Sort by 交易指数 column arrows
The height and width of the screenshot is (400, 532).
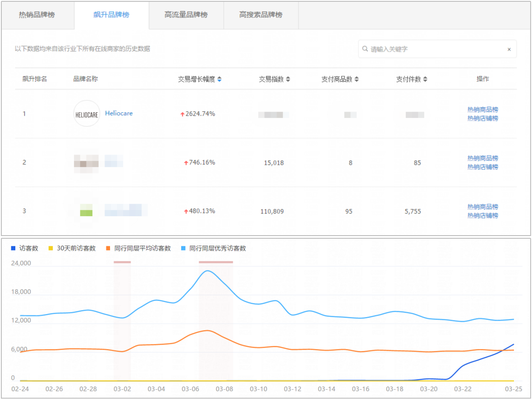pyautogui.click(x=288, y=79)
